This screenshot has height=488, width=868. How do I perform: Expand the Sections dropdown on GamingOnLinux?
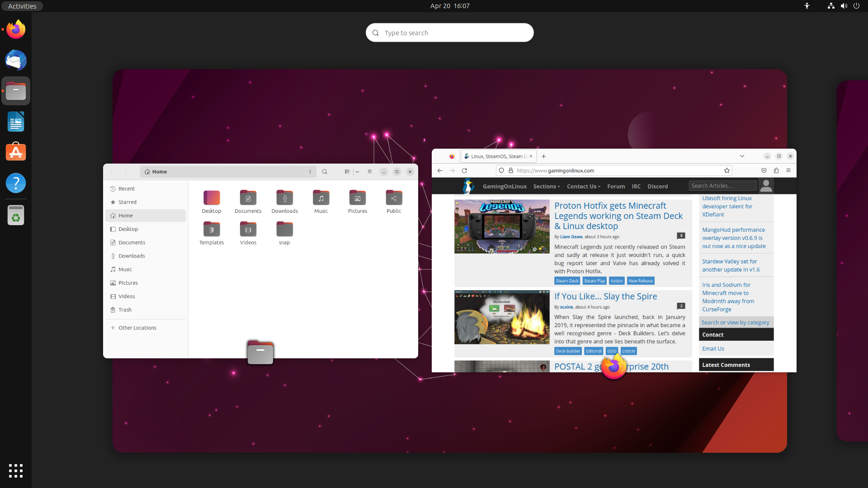point(546,186)
